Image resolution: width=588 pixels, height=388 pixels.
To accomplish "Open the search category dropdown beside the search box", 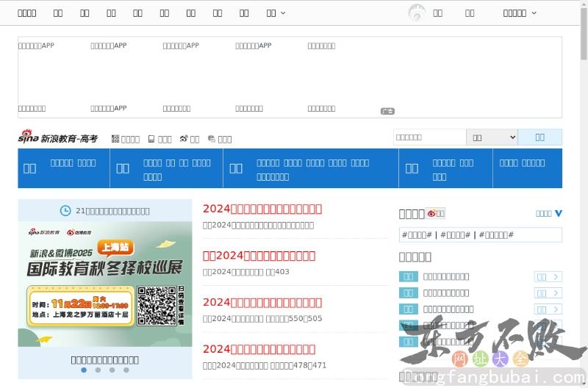I will [492, 137].
